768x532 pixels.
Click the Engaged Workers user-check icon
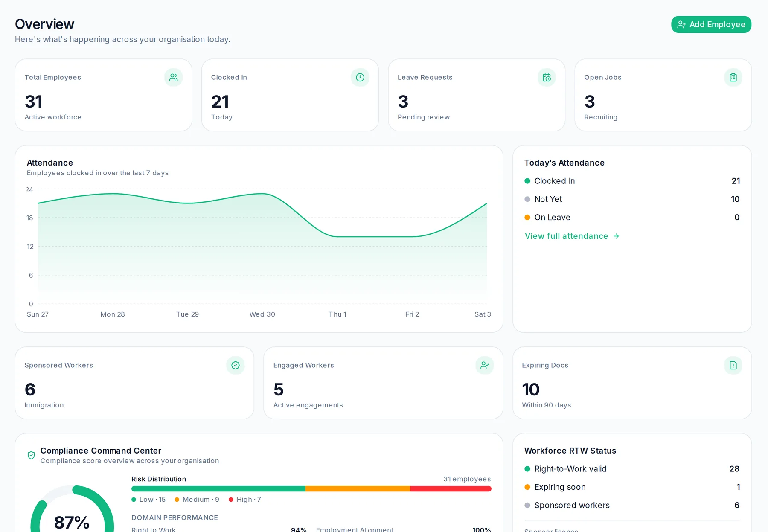pos(485,365)
